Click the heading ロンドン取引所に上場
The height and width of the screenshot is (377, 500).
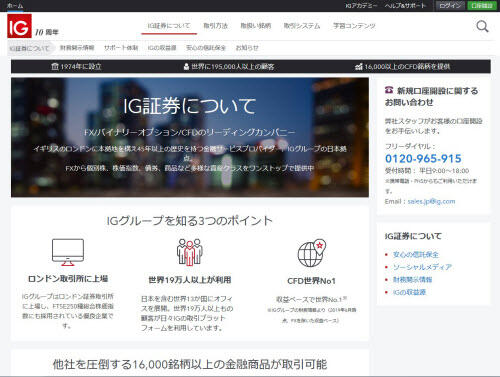tap(68, 279)
